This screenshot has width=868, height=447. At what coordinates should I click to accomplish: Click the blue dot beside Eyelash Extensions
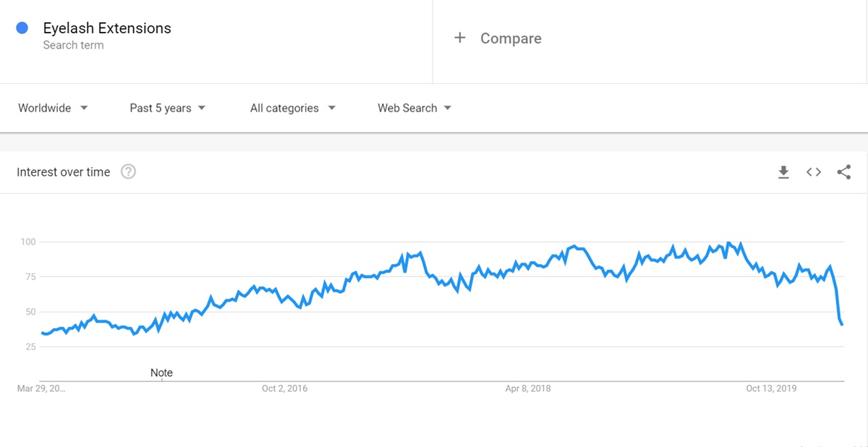[x=22, y=28]
